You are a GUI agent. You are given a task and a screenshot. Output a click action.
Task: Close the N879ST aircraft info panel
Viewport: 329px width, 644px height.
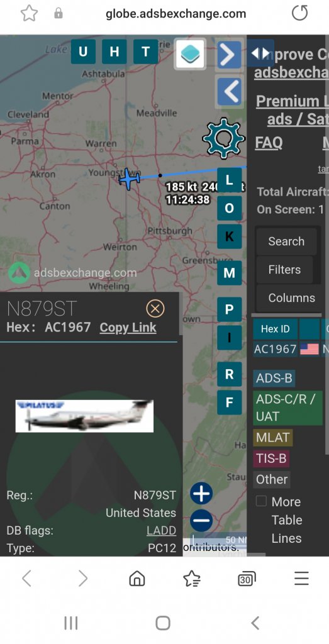[x=155, y=309]
